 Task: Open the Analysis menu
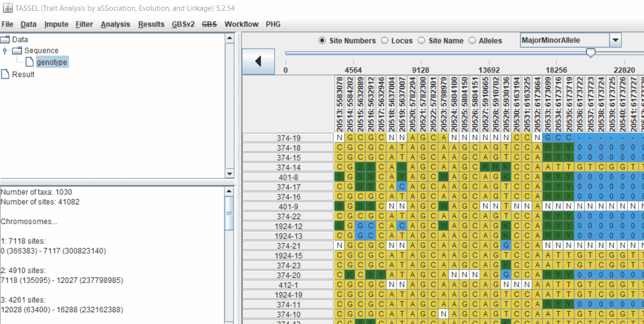coord(116,24)
